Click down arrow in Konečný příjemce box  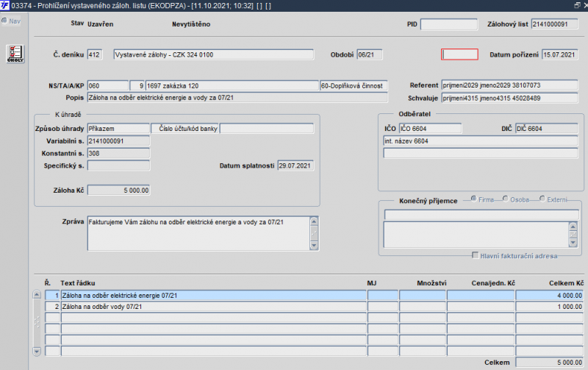(x=573, y=243)
